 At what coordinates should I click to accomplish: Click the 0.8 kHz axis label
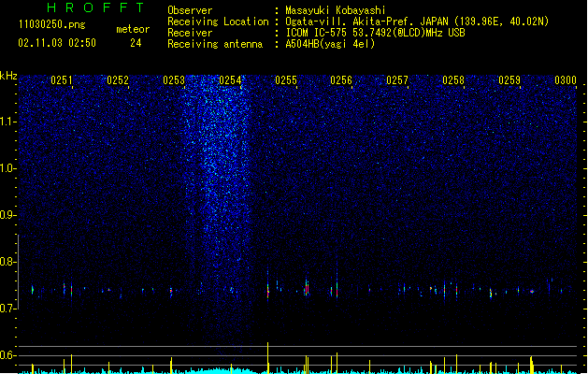pyautogui.click(x=8, y=262)
